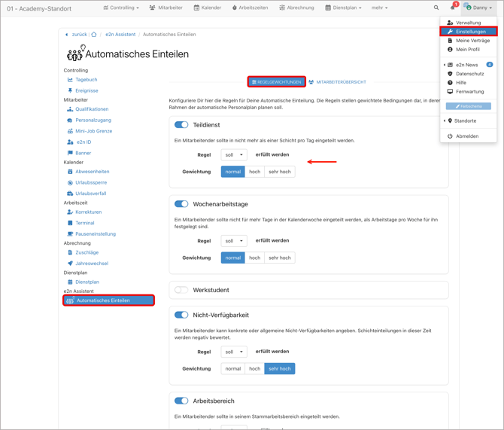The width and height of the screenshot is (504, 430).
Task: Click Tagebuch chart icon in sidebar
Action: click(x=70, y=80)
